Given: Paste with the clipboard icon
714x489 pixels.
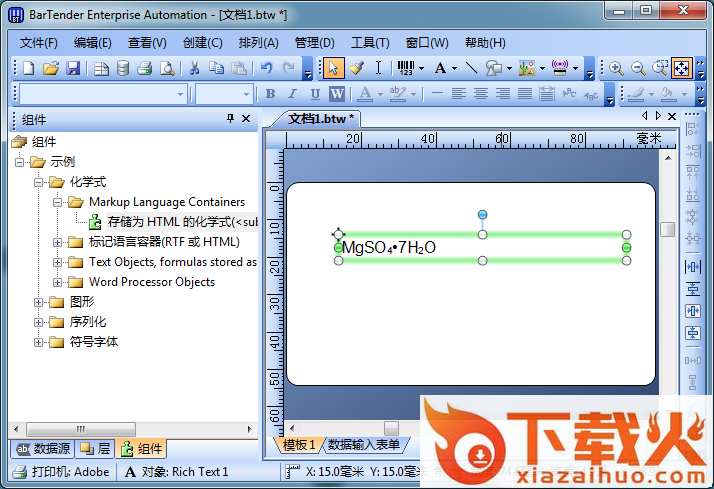Looking at the screenshot, I should [x=239, y=68].
